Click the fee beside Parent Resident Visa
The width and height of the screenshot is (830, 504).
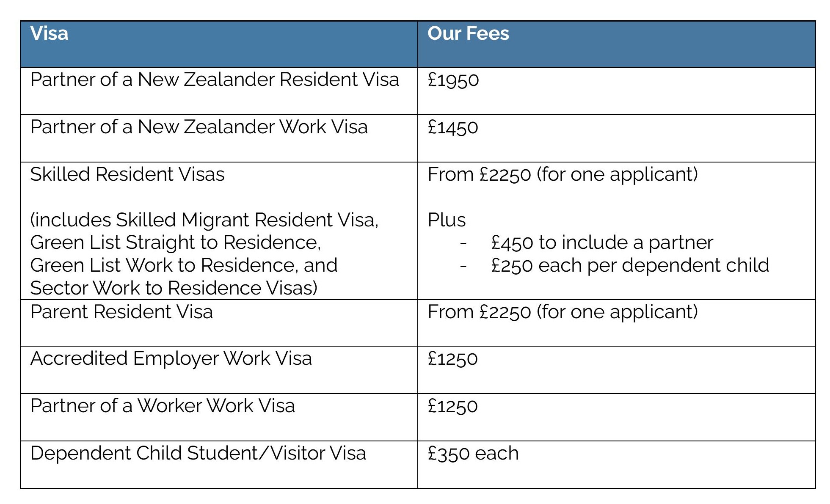pyautogui.click(x=563, y=312)
